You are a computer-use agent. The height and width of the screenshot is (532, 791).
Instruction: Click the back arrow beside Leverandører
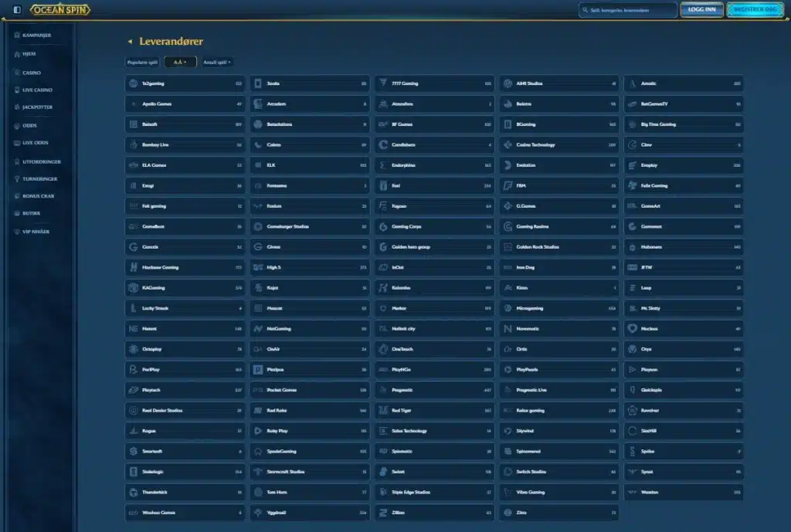pyautogui.click(x=130, y=42)
